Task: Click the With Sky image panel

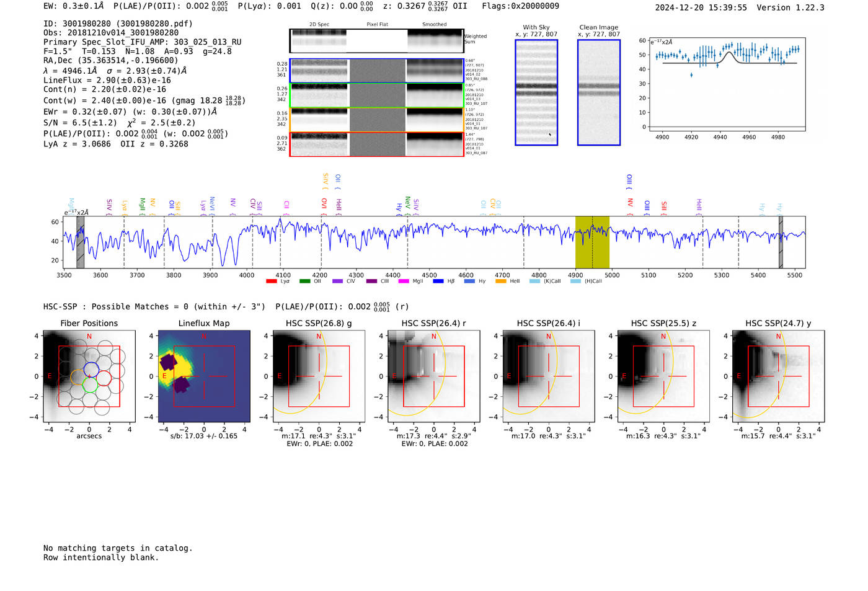Action: click(x=536, y=92)
